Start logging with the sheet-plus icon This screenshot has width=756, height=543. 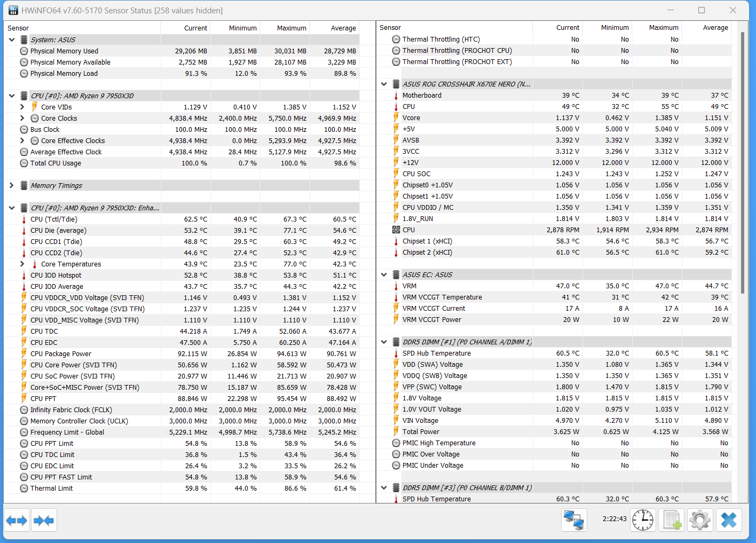tap(672, 520)
